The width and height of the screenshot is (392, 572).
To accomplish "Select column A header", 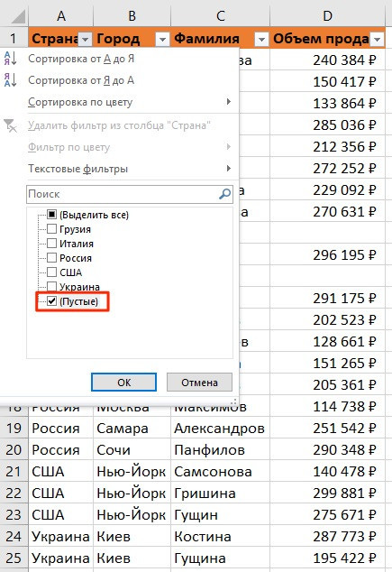I will 61,15.
